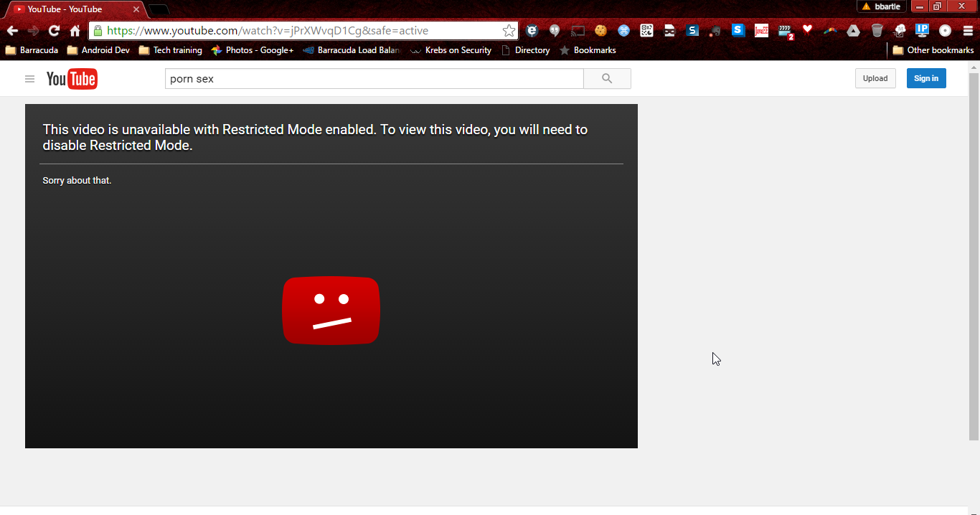Open the cookie editor extension
Image resolution: width=980 pixels, height=515 pixels.
600,31
